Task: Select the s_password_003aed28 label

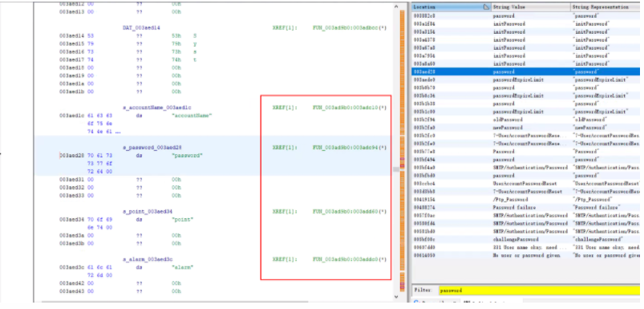Action: 152,148
